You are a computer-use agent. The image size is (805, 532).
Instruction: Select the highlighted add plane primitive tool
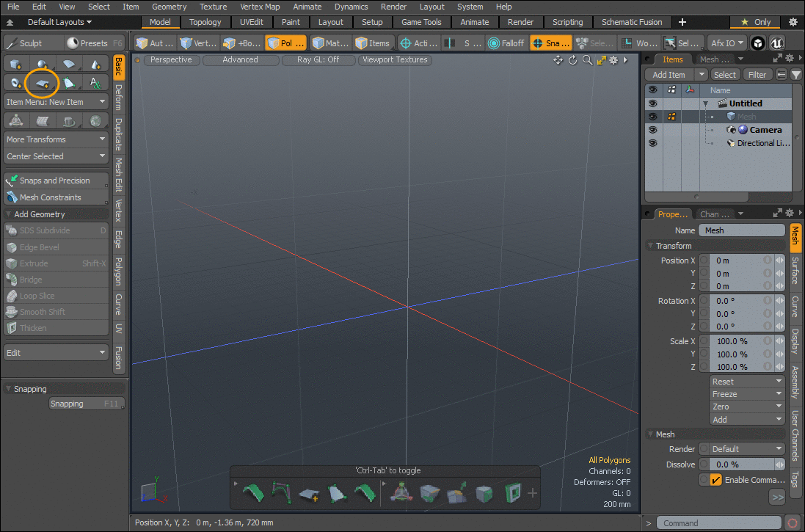42,83
